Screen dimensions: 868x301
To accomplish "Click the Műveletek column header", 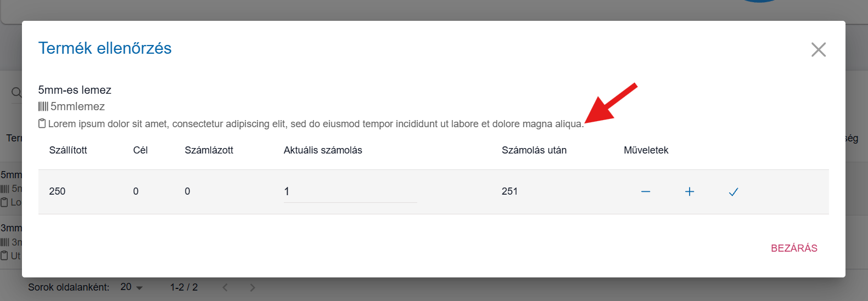I will click(646, 150).
